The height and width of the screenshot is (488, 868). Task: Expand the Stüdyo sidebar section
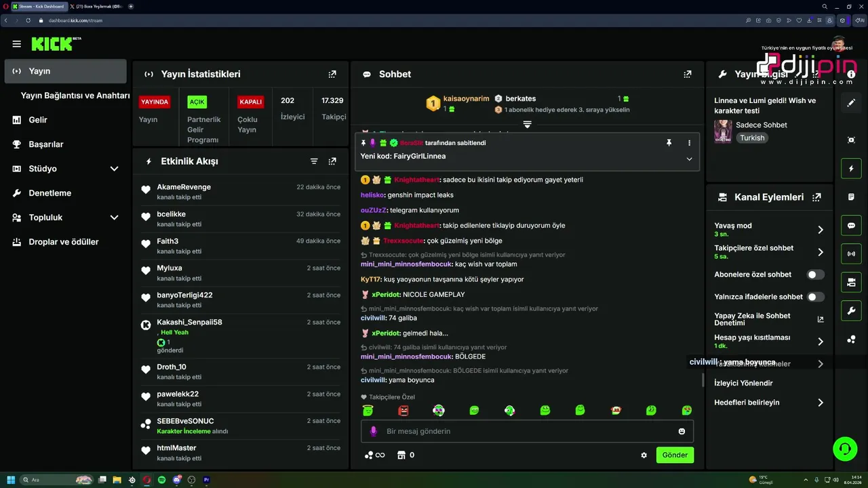[114, 169]
